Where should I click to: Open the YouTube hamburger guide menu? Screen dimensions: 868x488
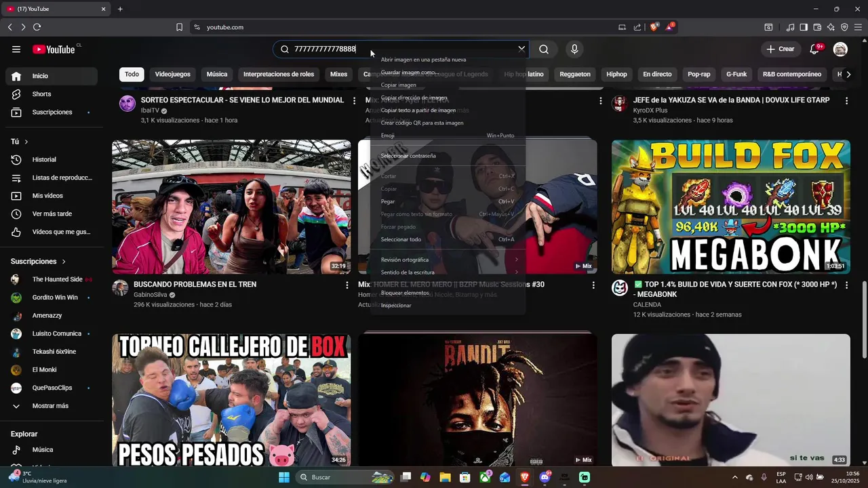click(16, 49)
